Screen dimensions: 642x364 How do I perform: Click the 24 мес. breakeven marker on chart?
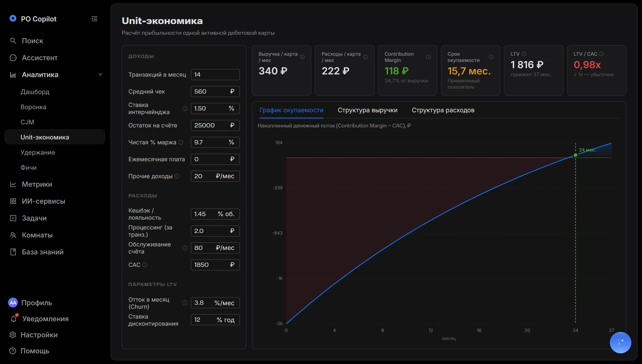tap(575, 155)
